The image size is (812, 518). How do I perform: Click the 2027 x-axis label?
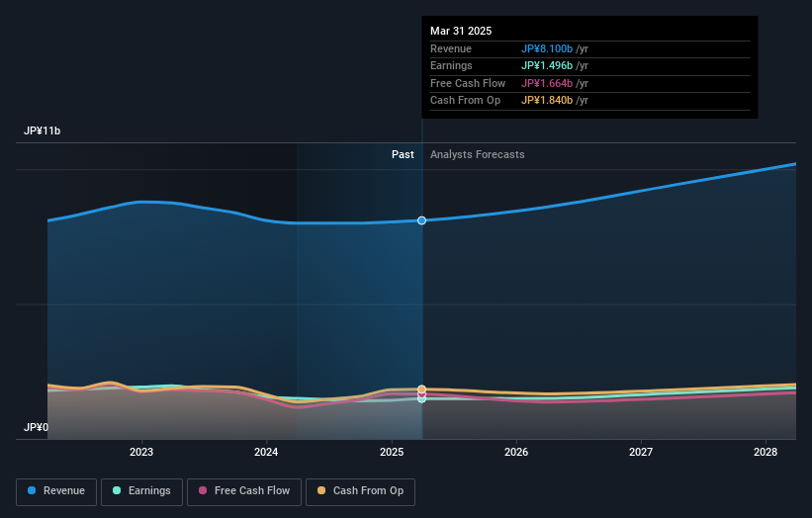[x=641, y=453]
